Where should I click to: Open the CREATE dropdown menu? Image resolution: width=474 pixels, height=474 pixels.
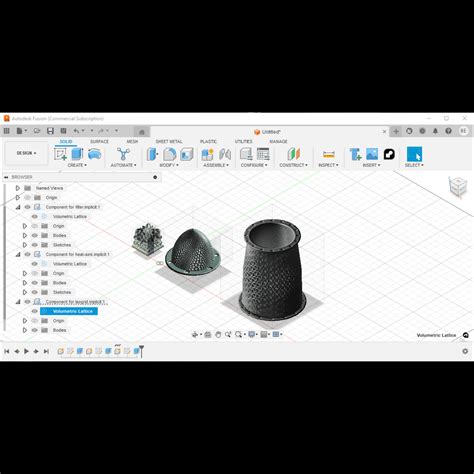pos(77,165)
